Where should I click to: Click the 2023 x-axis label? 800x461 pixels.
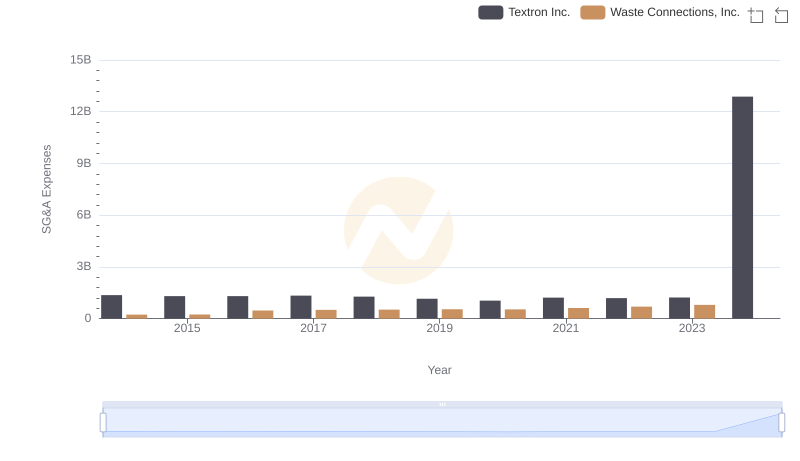tap(692, 328)
